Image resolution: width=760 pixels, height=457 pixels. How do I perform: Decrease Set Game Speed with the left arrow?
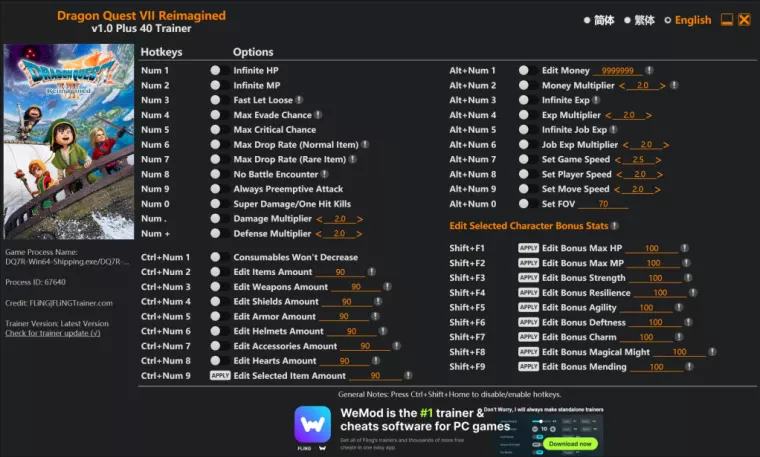(619, 160)
